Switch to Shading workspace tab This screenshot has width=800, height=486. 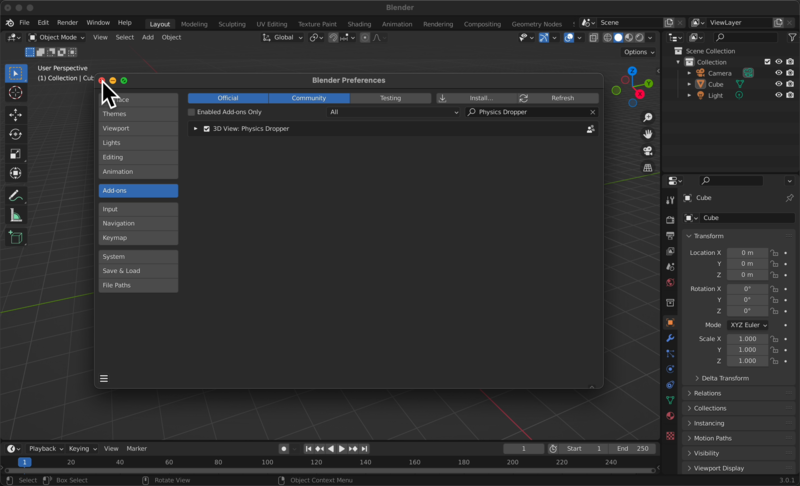[359, 24]
